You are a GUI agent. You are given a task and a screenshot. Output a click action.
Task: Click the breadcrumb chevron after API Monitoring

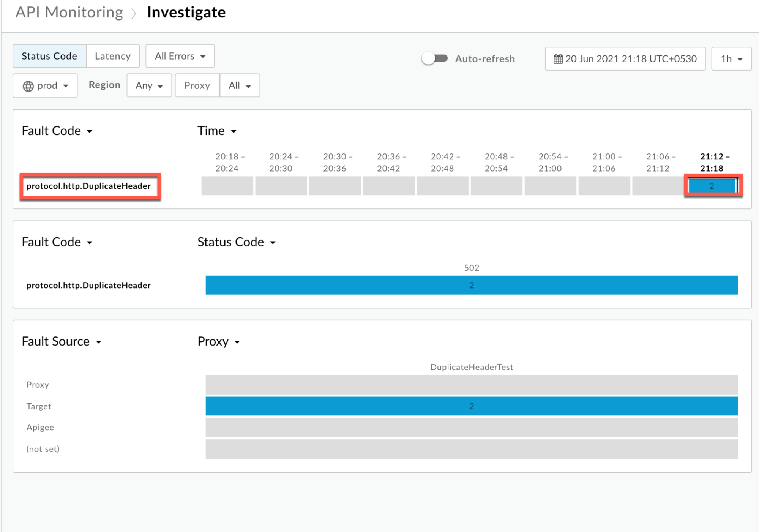click(134, 14)
